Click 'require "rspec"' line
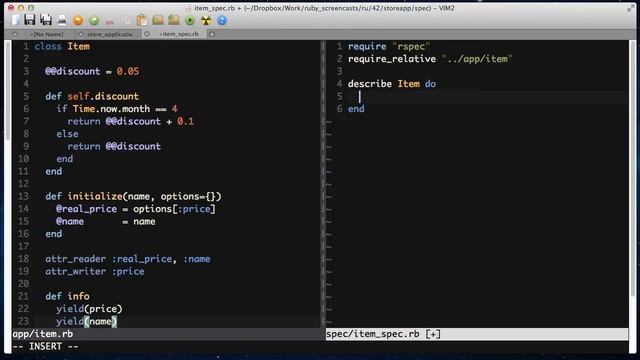Image resolution: width=640 pixels, height=360 pixels. coord(389,47)
